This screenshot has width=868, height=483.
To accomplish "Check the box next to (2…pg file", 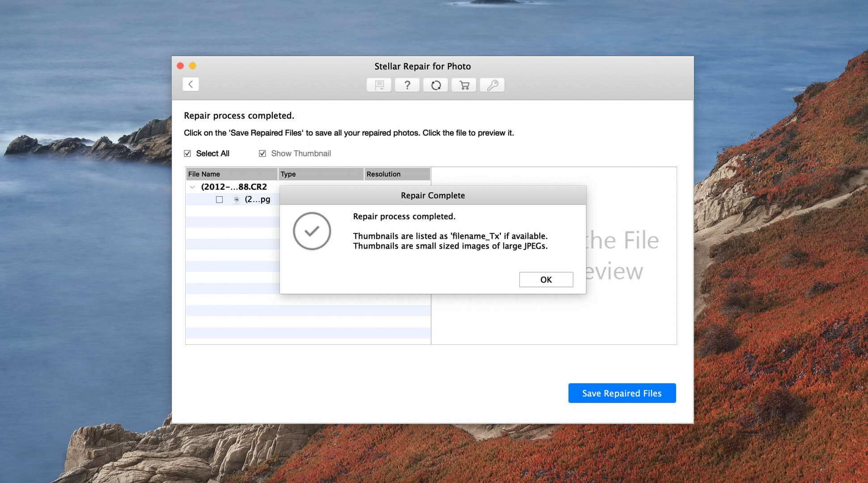I will click(219, 199).
